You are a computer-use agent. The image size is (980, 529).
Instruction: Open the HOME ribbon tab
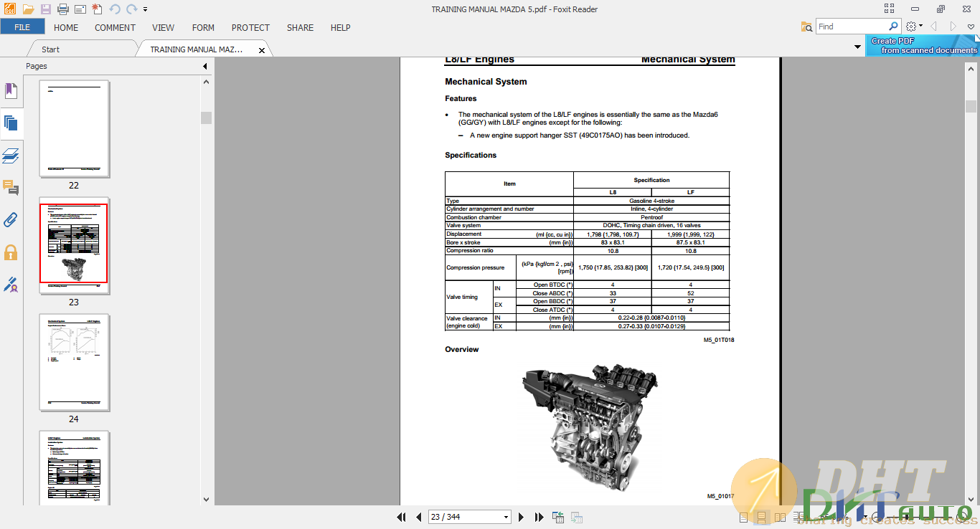click(x=66, y=27)
